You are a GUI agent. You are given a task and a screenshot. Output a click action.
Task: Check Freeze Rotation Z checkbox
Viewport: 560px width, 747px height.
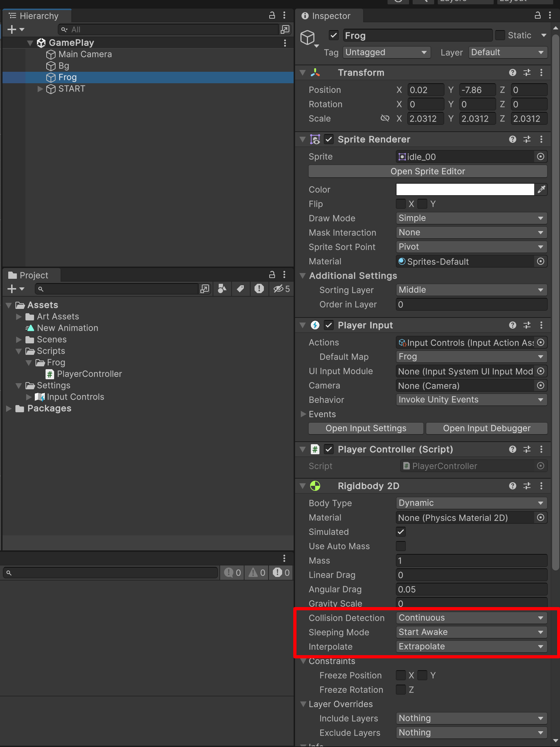click(401, 690)
